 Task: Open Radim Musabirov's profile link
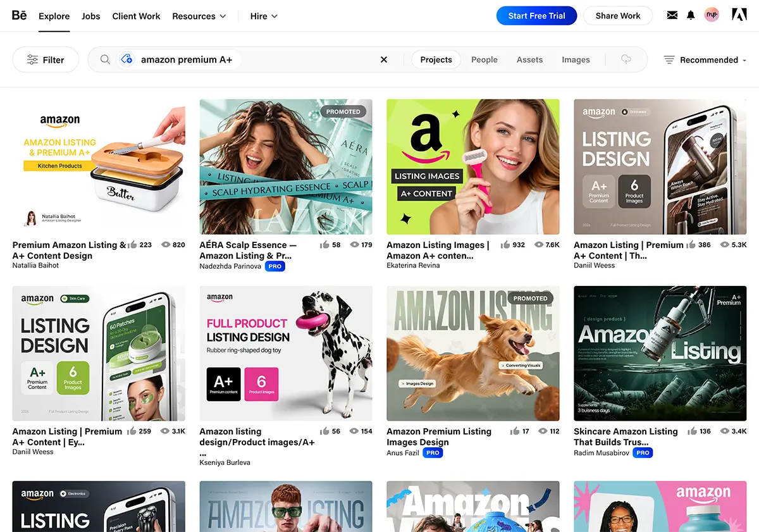pyautogui.click(x=602, y=453)
